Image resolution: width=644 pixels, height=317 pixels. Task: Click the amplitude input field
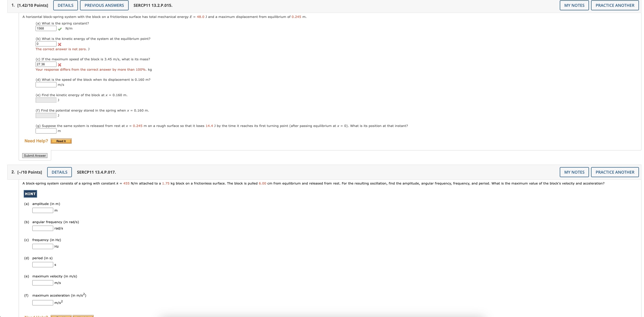click(43, 210)
